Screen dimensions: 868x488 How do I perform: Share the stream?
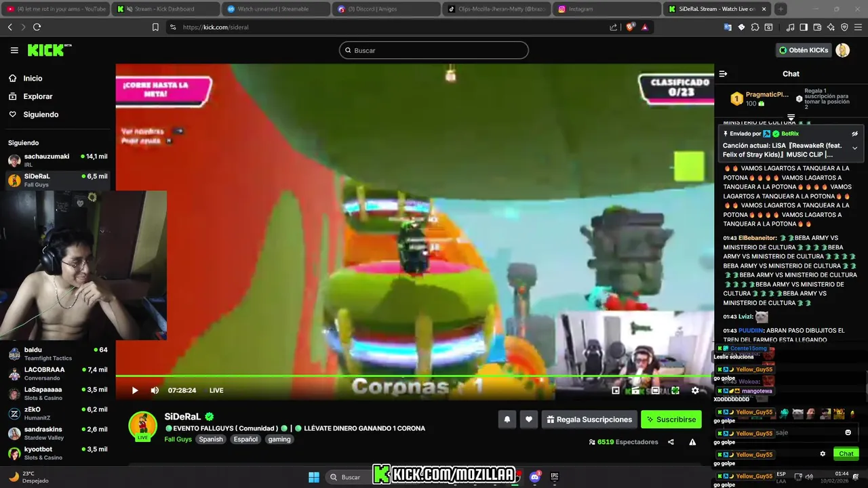point(671,442)
